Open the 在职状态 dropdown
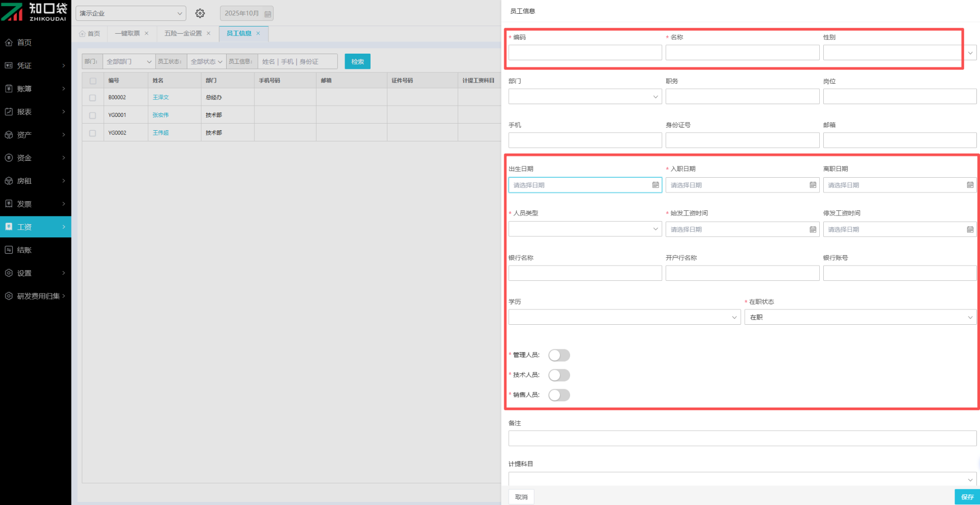This screenshot has height=505, width=980. click(x=860, y=317)
